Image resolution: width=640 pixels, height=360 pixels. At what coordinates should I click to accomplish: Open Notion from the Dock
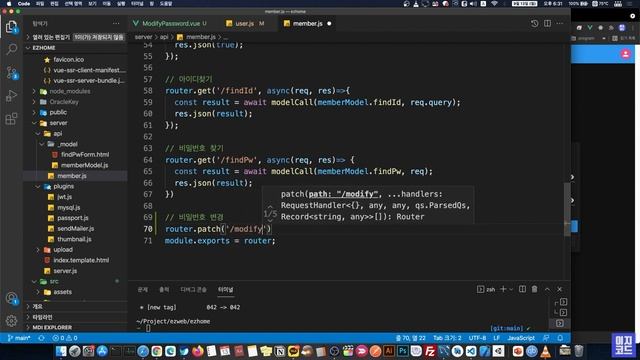280,351
